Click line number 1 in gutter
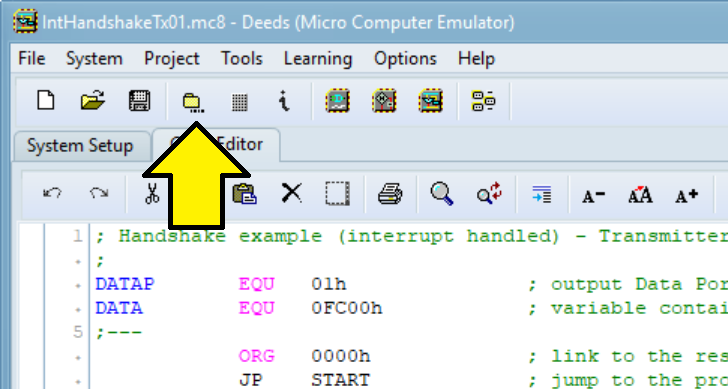Viewport: 728px width, 389px height. (78, 237)
